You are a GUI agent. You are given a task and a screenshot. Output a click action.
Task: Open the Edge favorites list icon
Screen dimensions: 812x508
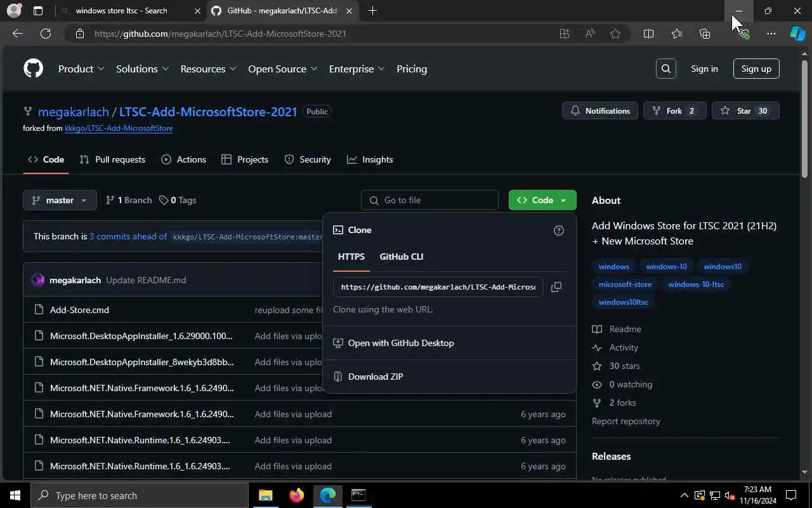(x=677, y=34)
